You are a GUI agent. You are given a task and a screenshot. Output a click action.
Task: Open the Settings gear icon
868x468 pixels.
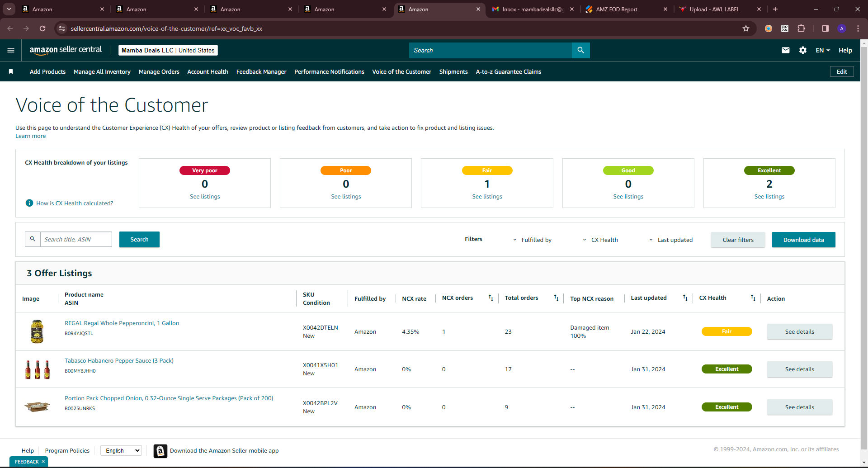[x=803, y=50]
